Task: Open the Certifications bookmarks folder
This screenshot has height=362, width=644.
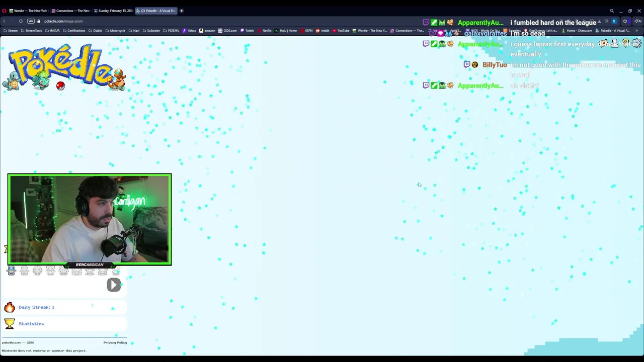Action: [x=74, y=31]
